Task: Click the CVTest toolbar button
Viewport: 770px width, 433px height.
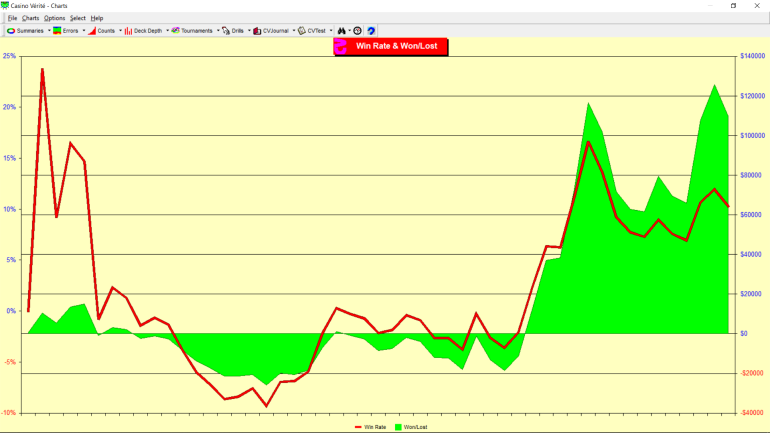Action: click(x=311, y=31)
